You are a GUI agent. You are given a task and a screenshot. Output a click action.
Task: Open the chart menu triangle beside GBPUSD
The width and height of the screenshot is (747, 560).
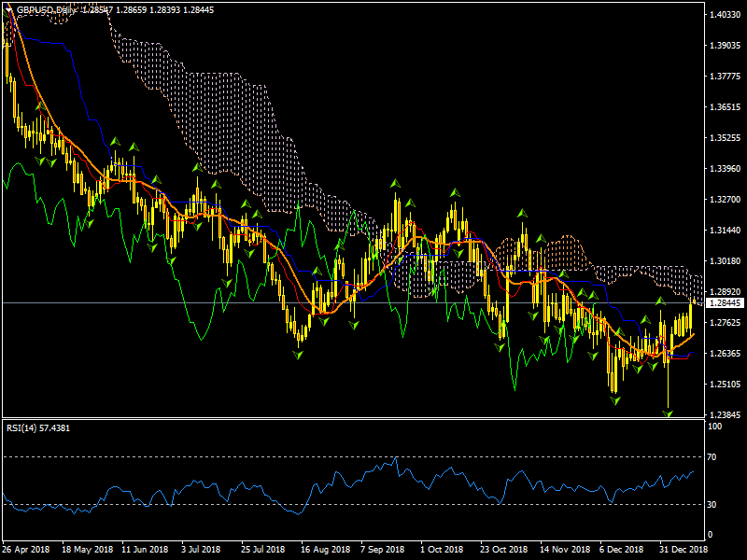coord(8,9)
